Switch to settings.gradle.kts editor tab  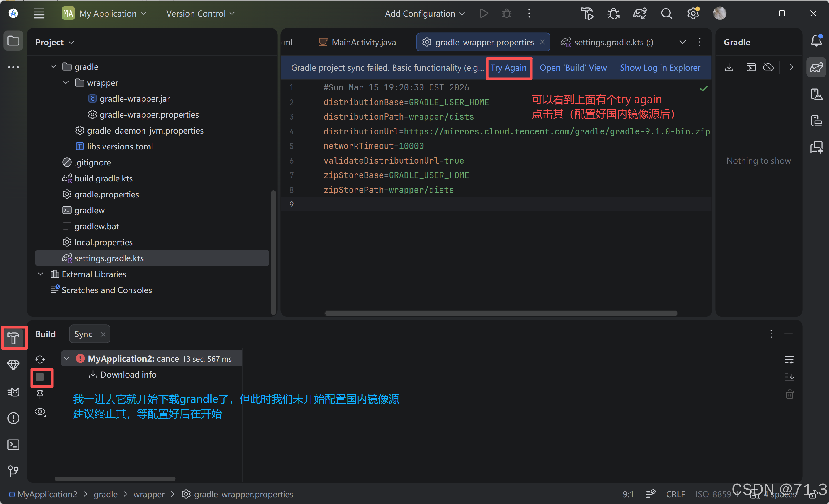pos(608,42)
